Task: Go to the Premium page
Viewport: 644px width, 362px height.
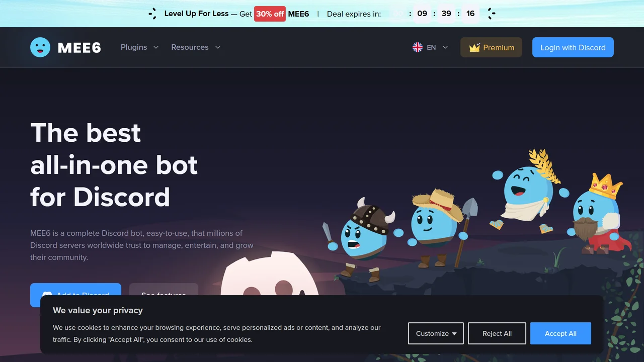Action: pyautogui.click(x=491, y=47)
